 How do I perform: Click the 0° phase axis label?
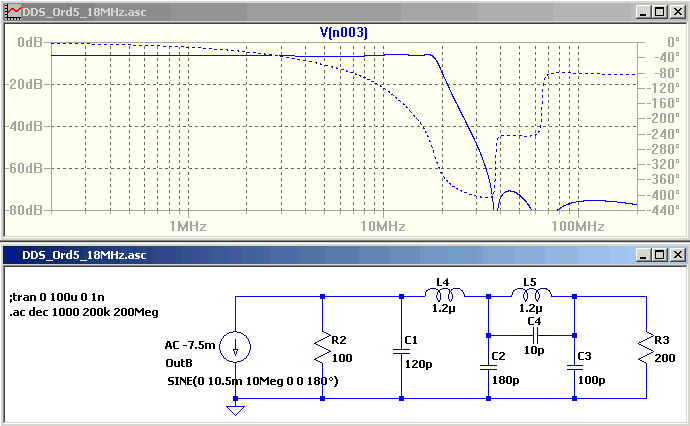(x=673, y=42)
